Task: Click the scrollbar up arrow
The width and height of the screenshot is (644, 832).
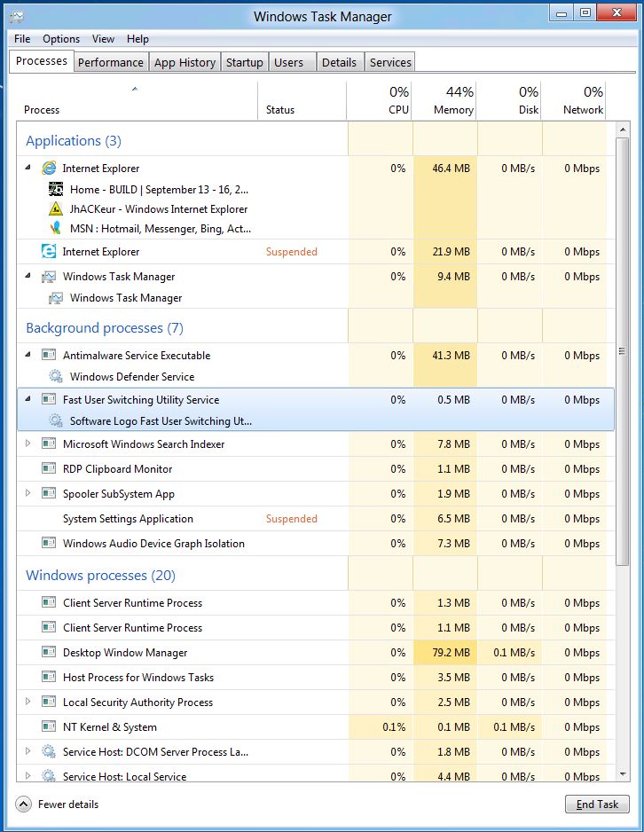Action: pyautogui.click(x=622, y=130)
